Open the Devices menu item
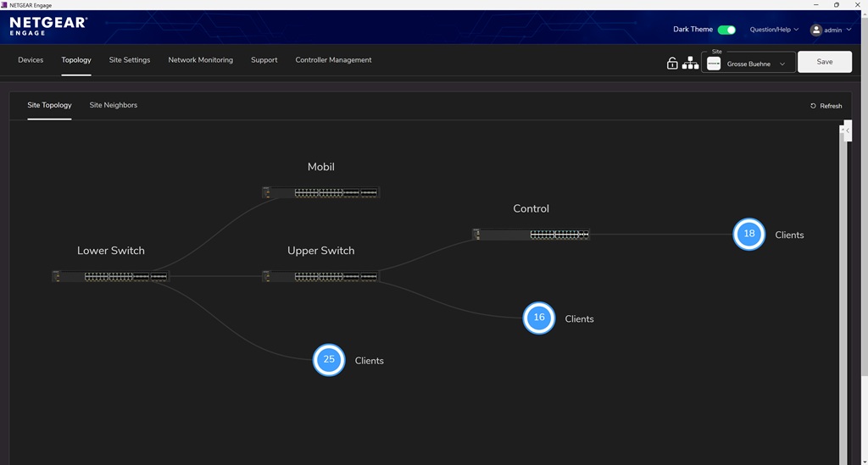868x465 pixels. click(x=31, y=60)
